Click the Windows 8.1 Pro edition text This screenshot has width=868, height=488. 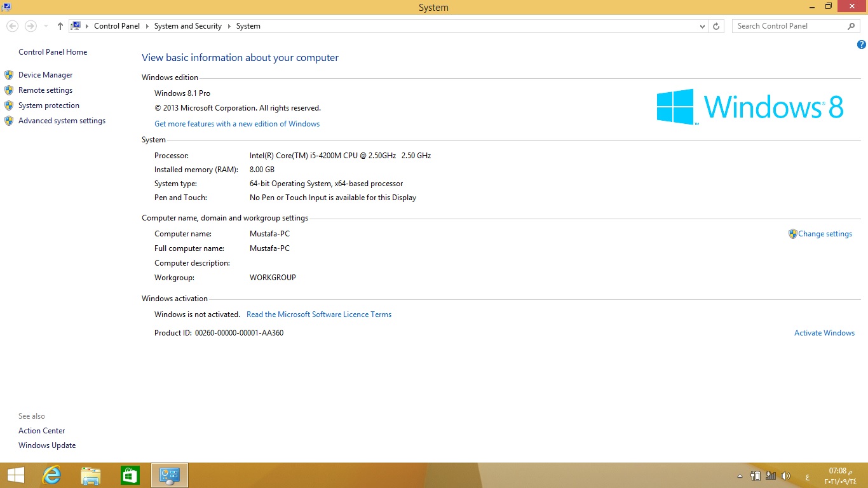[x=182, y=93]
